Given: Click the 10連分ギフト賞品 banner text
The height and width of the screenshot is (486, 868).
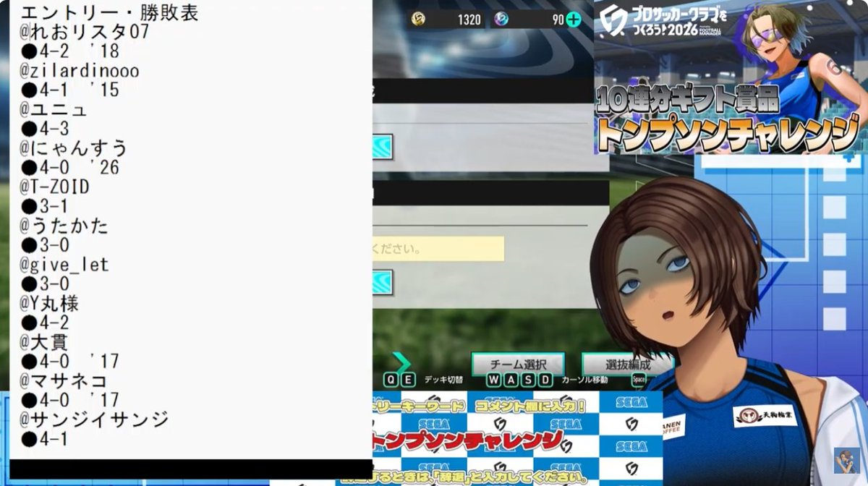Looking at the screenshot, I should [x=688, y=101].
